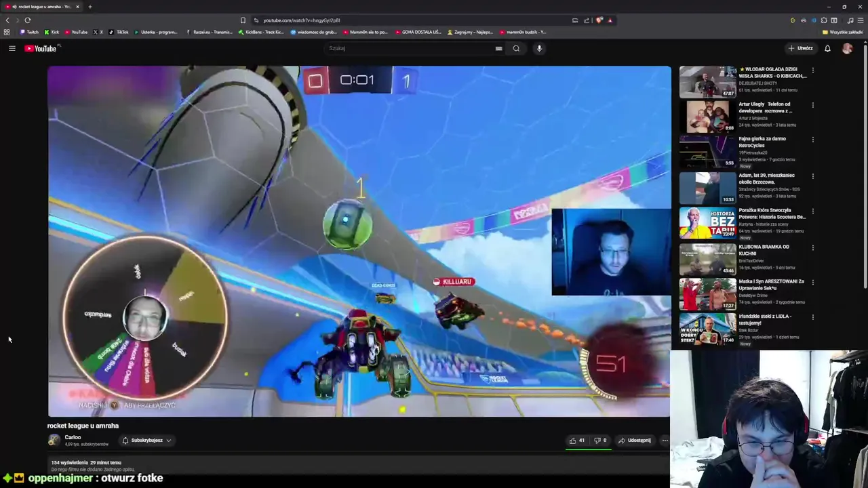The width and height of the screenshot is (868, 488).
Task: Open the browser main menu icon
Action: [x=860, y=20]
